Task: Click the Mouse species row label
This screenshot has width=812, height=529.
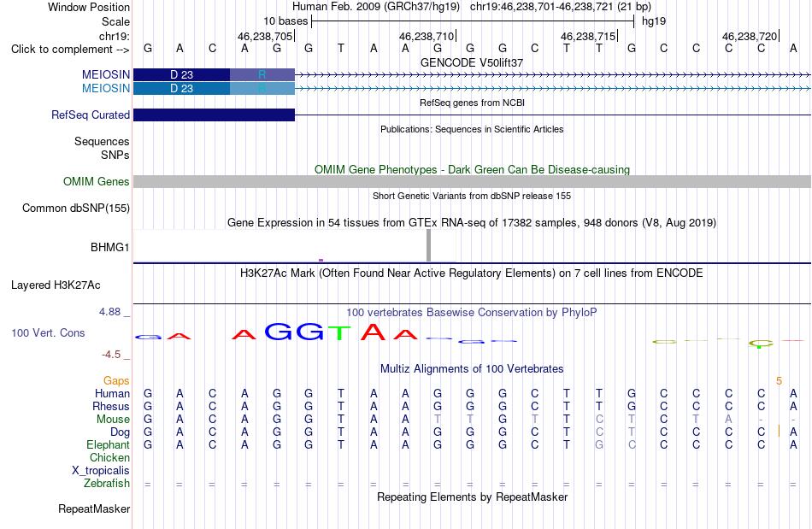Action: point(113,420)
